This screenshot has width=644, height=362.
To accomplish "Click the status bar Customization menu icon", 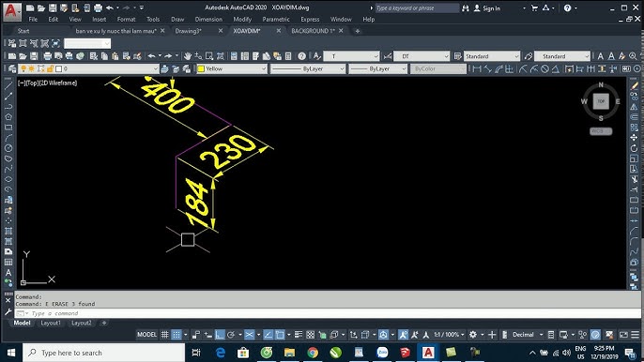I will pyautogui.click(x=635, y=335).
